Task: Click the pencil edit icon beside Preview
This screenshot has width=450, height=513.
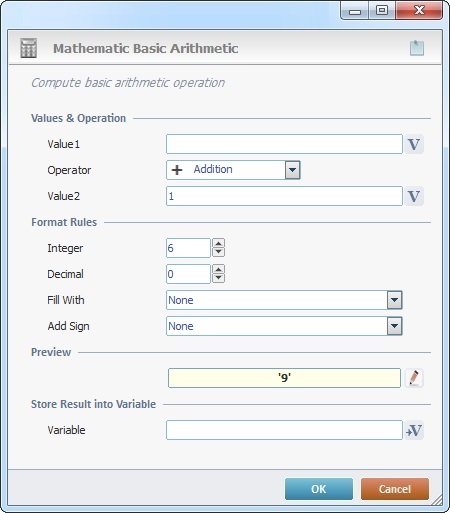Action: (414, 378)
